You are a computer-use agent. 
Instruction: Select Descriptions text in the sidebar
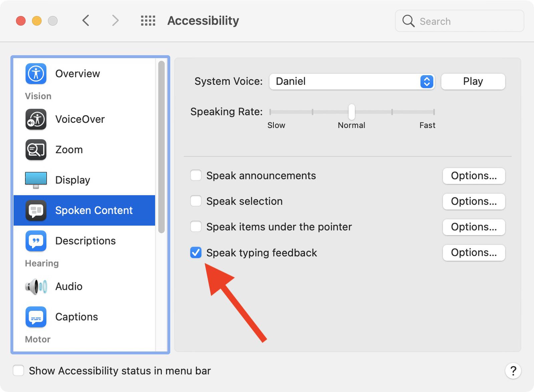[x=85, y=241]
